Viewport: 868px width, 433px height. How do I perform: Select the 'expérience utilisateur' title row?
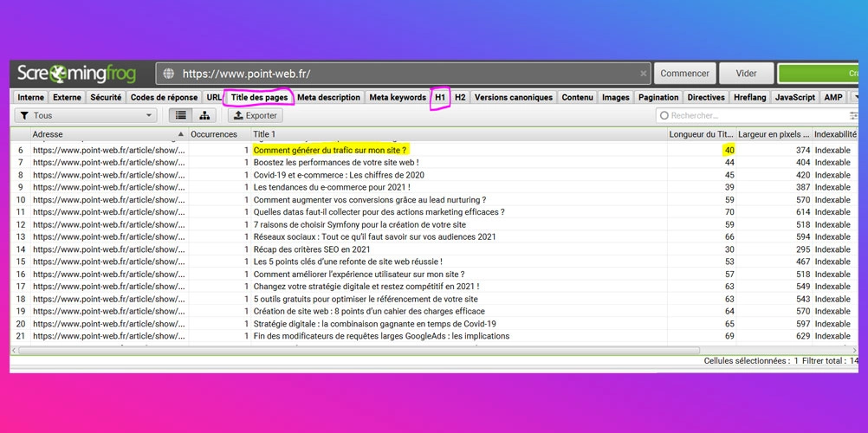coord(359,274)
